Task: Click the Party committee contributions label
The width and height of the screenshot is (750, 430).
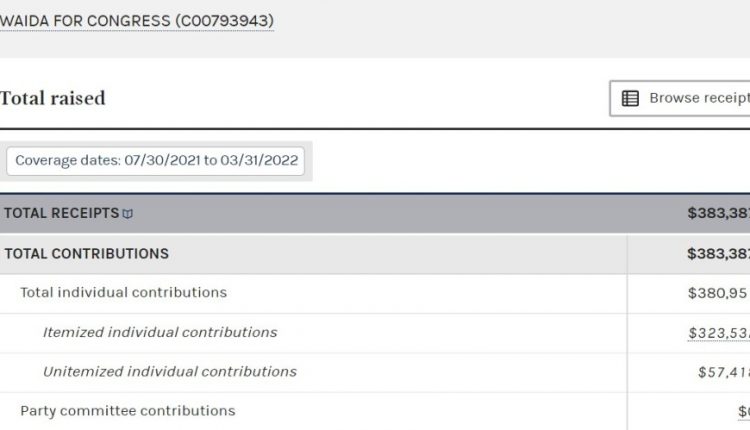Action: tap(128, 411)
